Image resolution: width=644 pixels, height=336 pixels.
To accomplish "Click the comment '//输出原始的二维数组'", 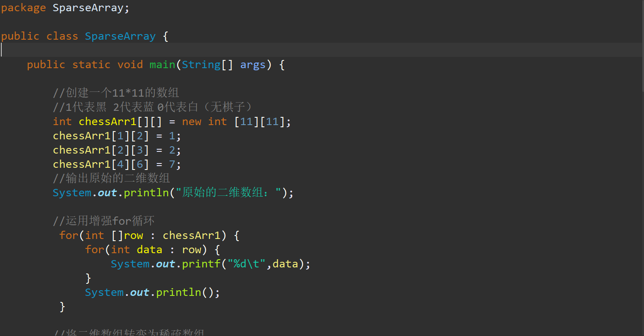I will tap(111, 179).
